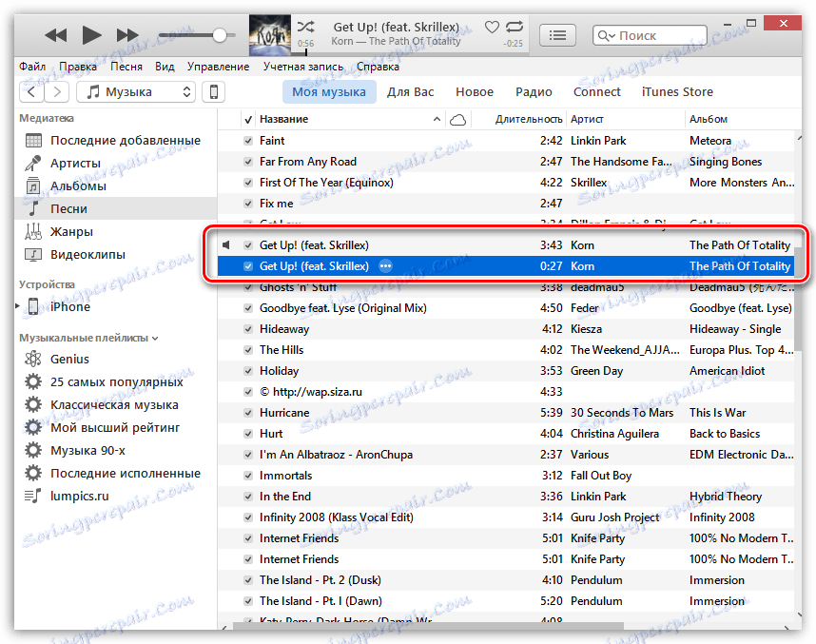Click the speaker now-playing icon beside Get Up!

click(x=226, y=244)
